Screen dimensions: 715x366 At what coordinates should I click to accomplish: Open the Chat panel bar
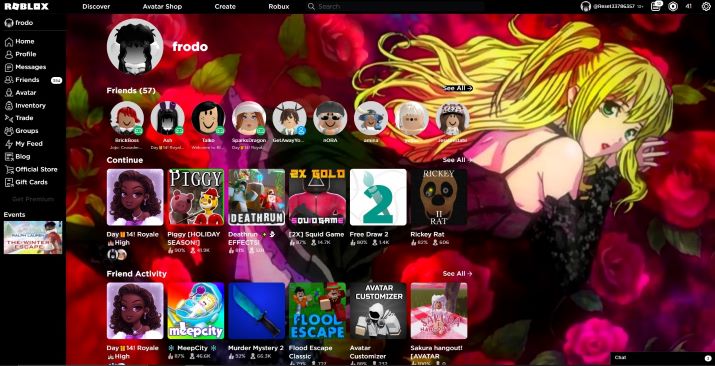(x=663, y=358)
